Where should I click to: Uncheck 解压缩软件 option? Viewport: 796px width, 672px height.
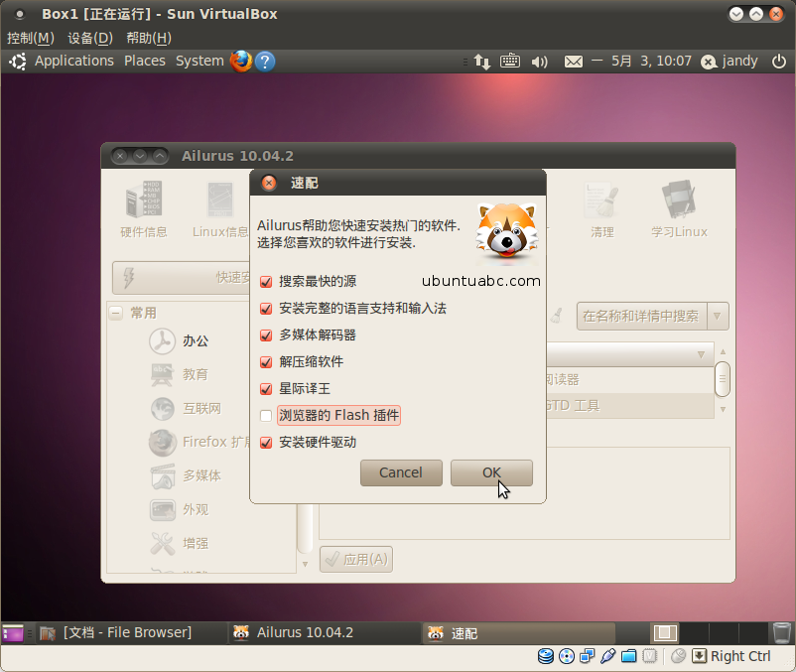pos(266,362)
